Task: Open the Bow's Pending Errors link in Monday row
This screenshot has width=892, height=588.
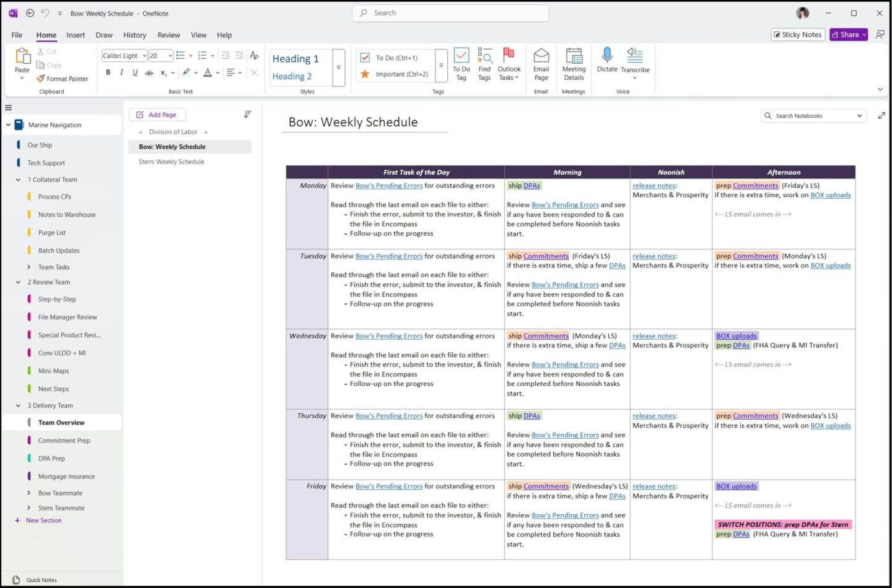Action: click(x=388, y=186)
